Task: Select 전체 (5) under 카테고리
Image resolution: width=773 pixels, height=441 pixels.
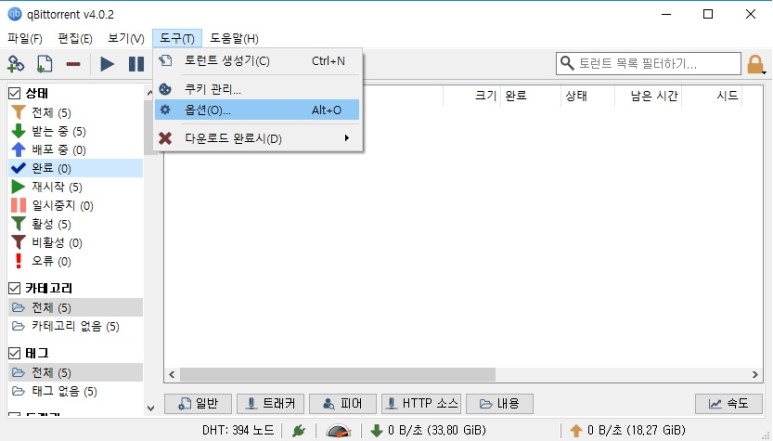Action: pyautogui.click(x=75, y=307)
